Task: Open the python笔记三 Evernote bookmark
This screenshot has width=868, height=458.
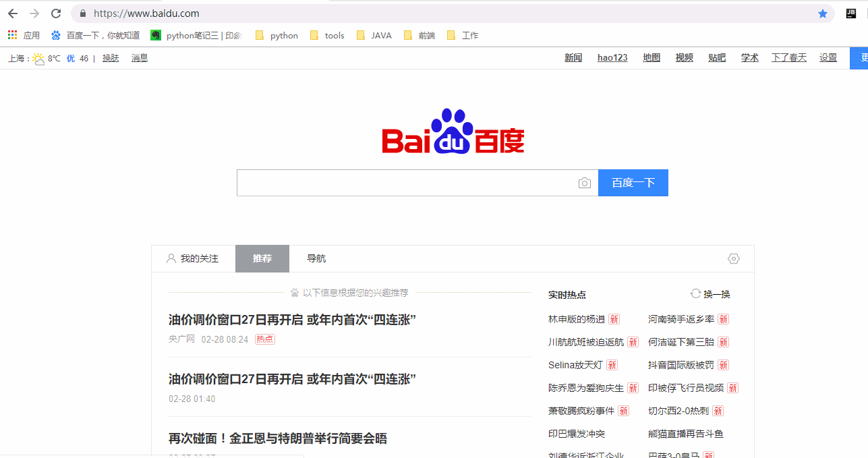Action: tap(196, 35)
